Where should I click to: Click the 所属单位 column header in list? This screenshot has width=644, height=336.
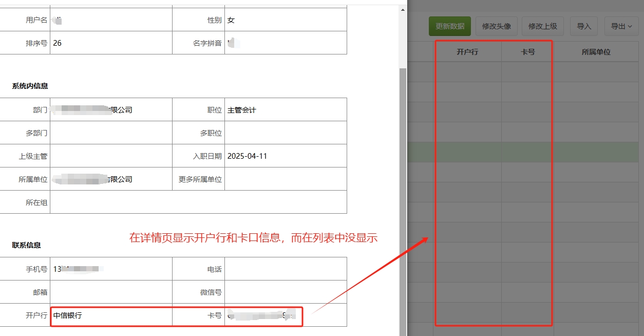(x=596, y=52)
